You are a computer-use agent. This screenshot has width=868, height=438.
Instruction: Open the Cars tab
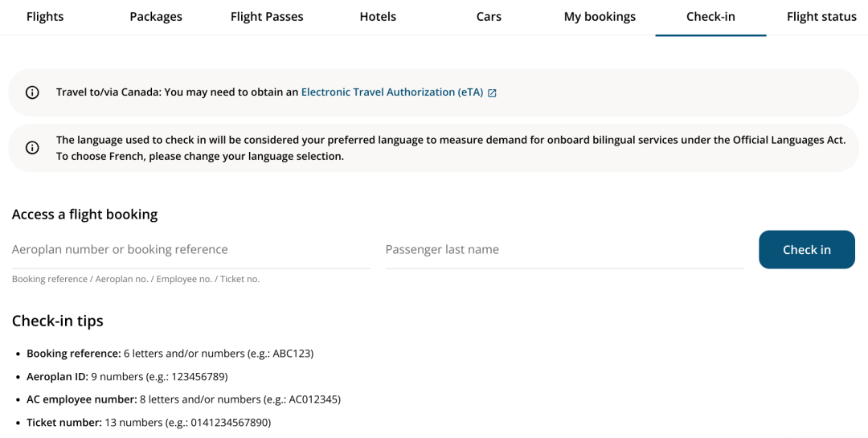[489, 17]
